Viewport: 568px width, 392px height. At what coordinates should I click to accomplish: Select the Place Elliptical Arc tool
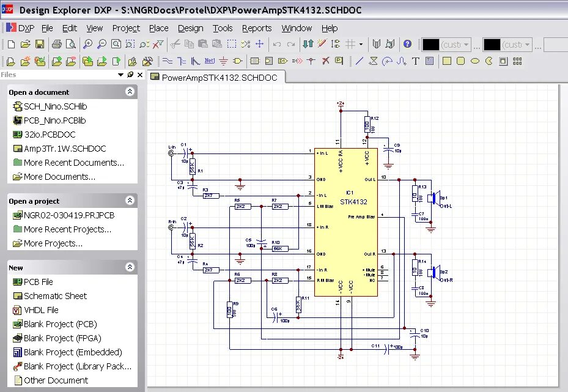pyautogui.click(x=387, y=61)
